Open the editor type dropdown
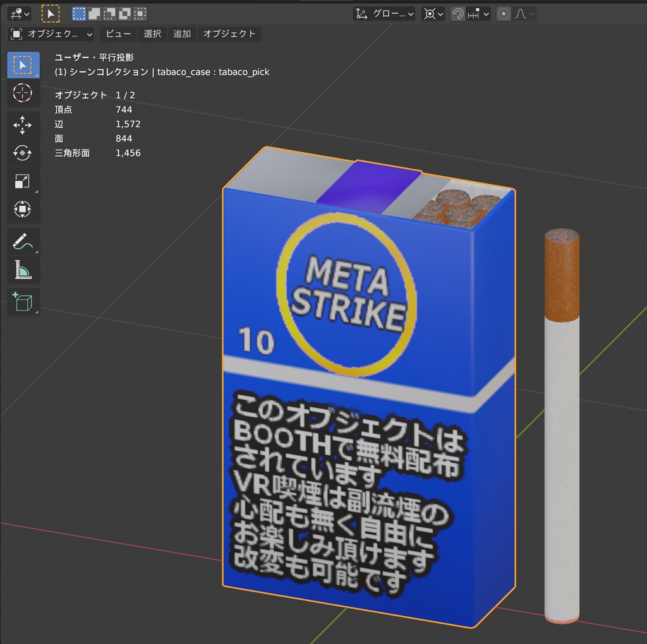This screenshot has width=647, height=644. [20, 14]
